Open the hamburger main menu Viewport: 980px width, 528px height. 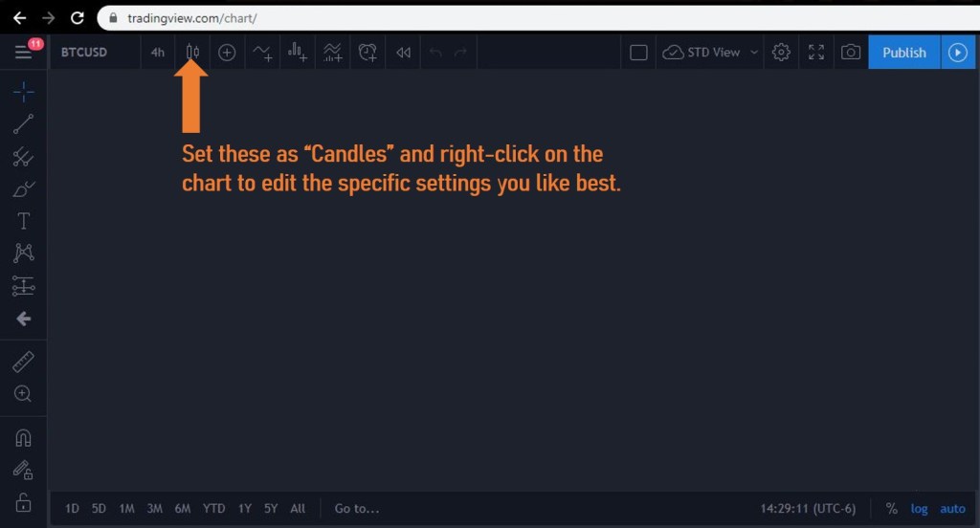click(x=23, y=53)
